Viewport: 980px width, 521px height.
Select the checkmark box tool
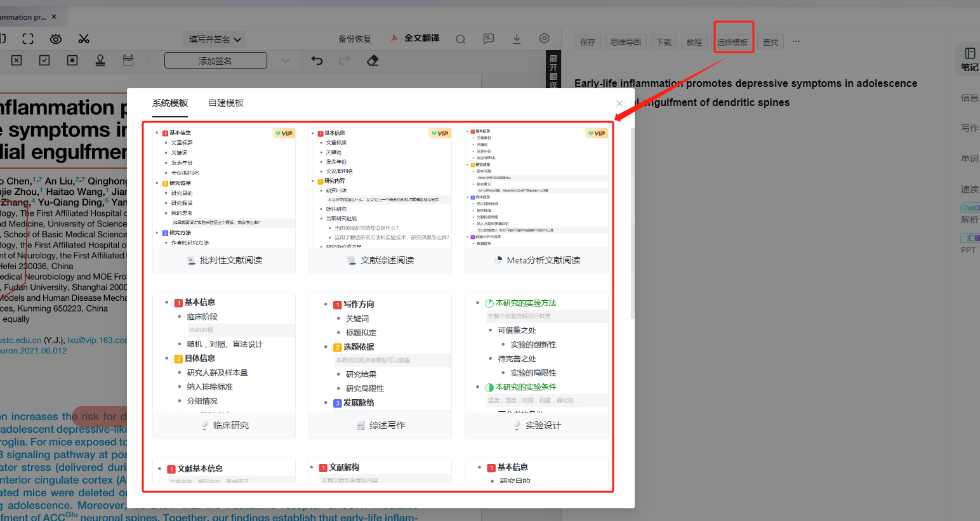[x=44, y=60]
